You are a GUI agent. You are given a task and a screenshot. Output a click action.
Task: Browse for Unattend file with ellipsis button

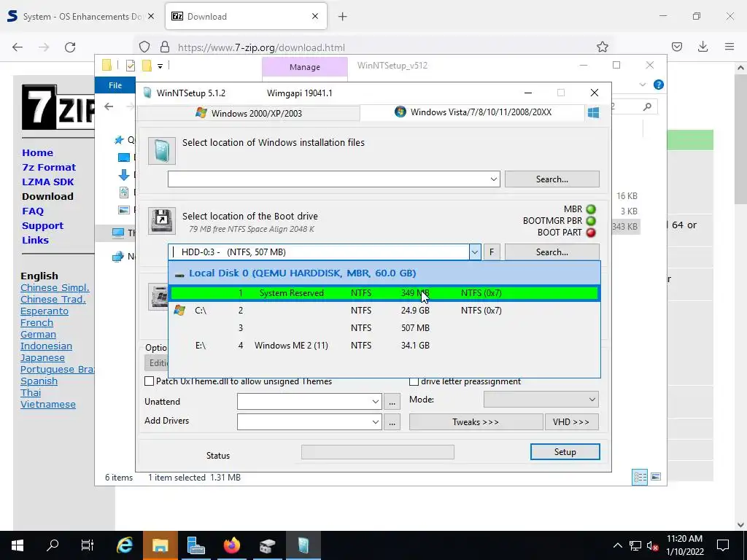(x=392, y=402)
